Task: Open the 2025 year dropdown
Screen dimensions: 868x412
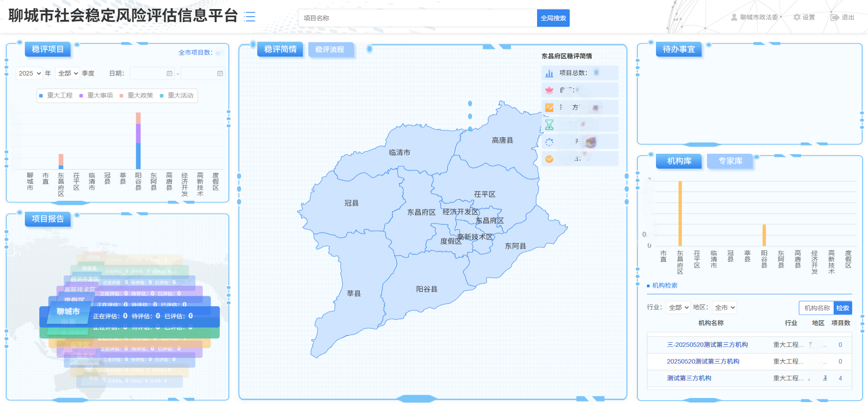Action: click(x=29, y=73)
